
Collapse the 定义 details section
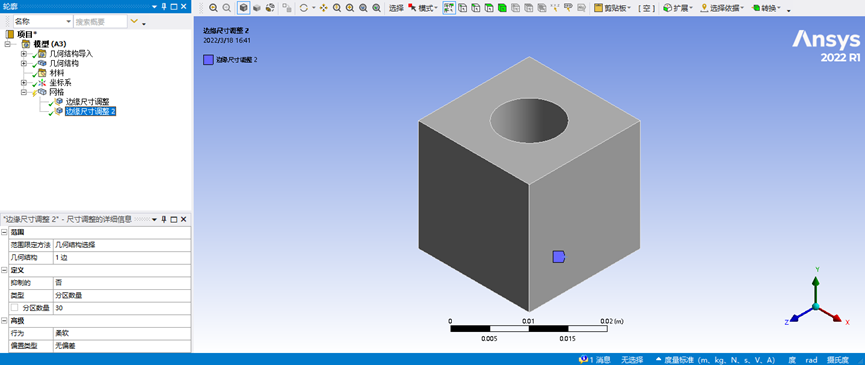[x=4, y=270]
